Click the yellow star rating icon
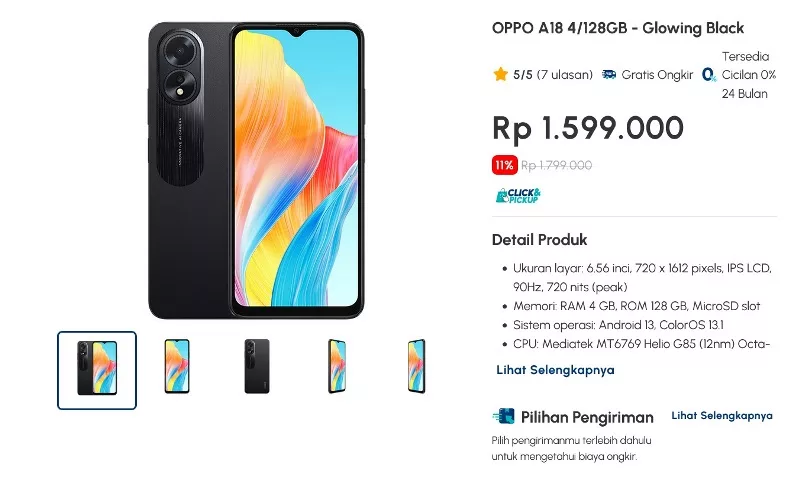 (501, 74)
